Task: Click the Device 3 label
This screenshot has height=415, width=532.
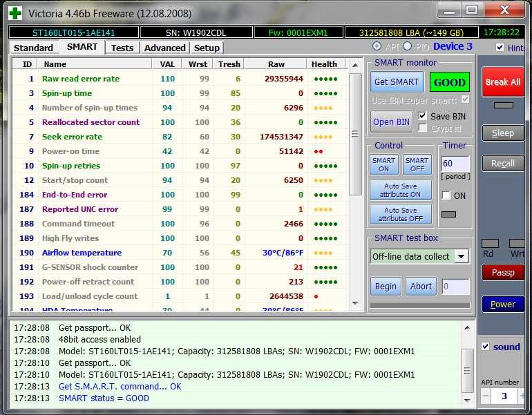Action: (x=453, y=46)
